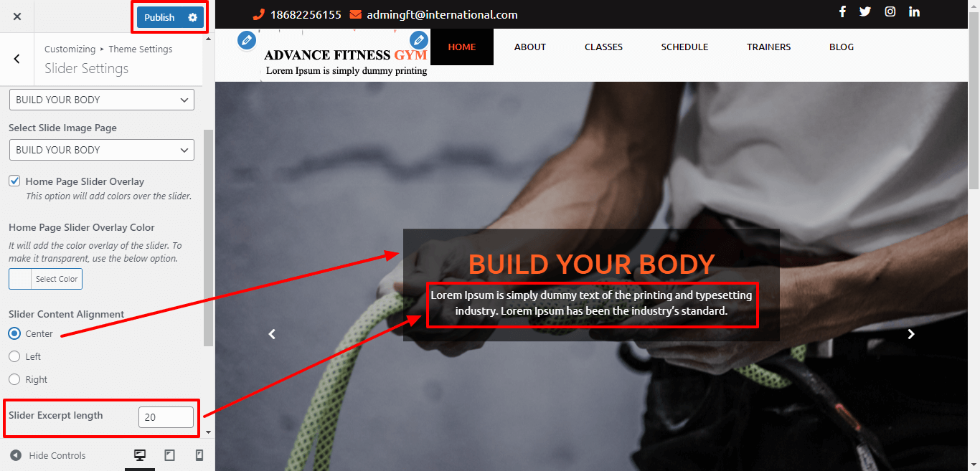Select Right slider content alignment
The image size is (980, 471).
pyautogui.click(x=14, y=379)
